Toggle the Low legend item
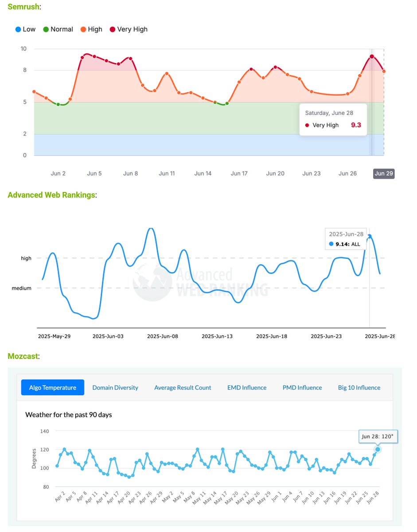Screen dimensions: 417x532 [x=25, y=29]
